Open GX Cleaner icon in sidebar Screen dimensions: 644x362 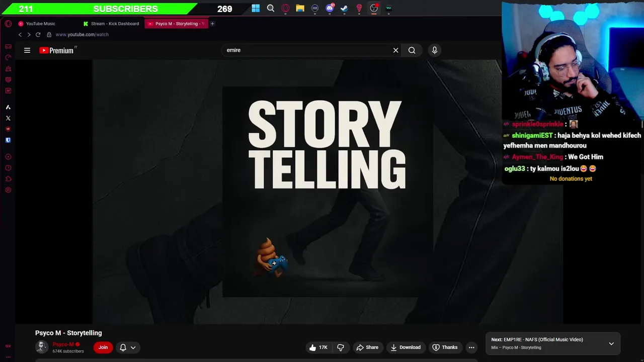(8, 68)
